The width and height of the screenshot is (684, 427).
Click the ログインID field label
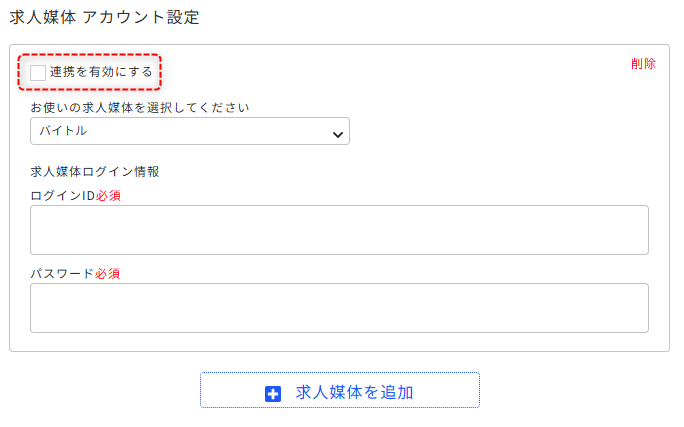[x=62, y=195]
